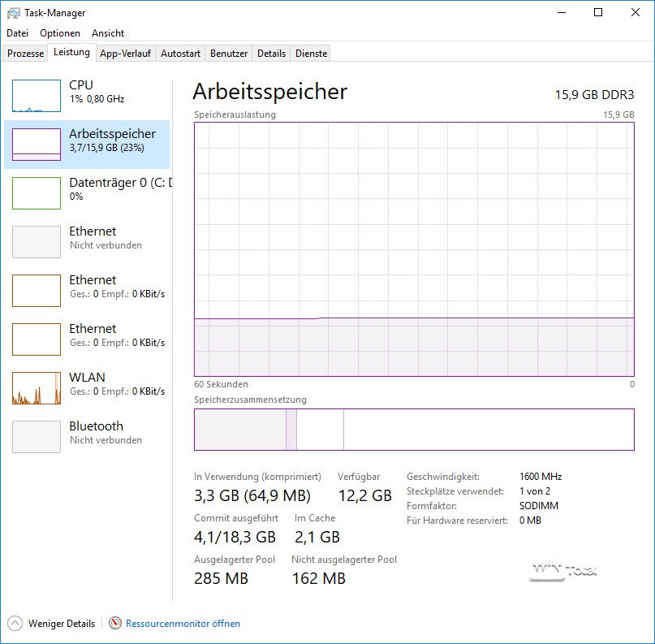The image size is (655, 644).
Task: Open the Datei menu
Action: (x=18, y=33)
